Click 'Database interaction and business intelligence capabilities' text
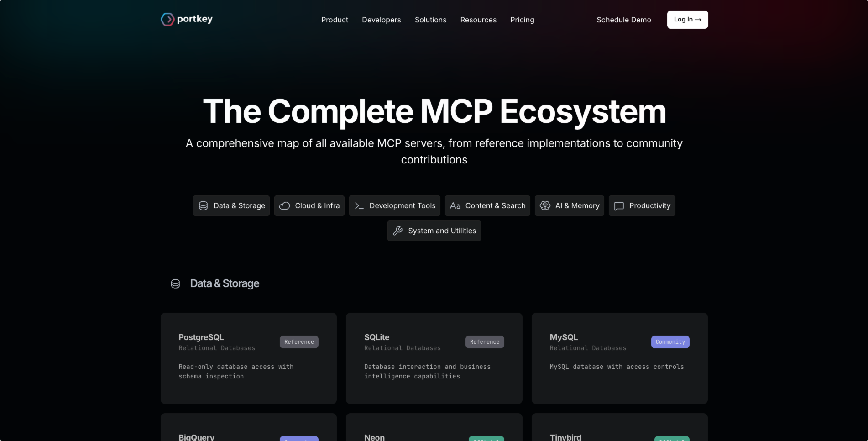This screenshot has width=868, height=441. point(427,372)
